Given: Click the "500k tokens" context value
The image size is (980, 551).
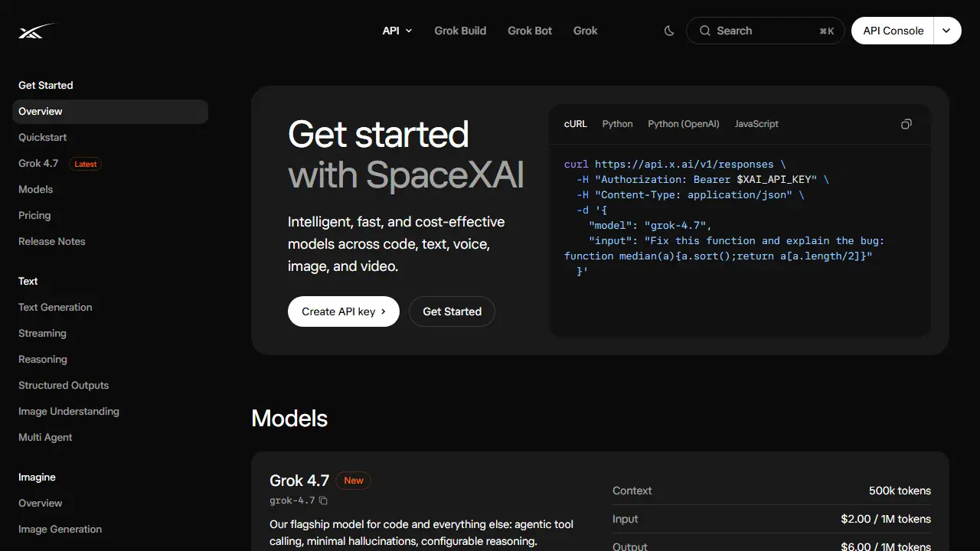Looking at the screenshot, I should (x=900, y=491).
